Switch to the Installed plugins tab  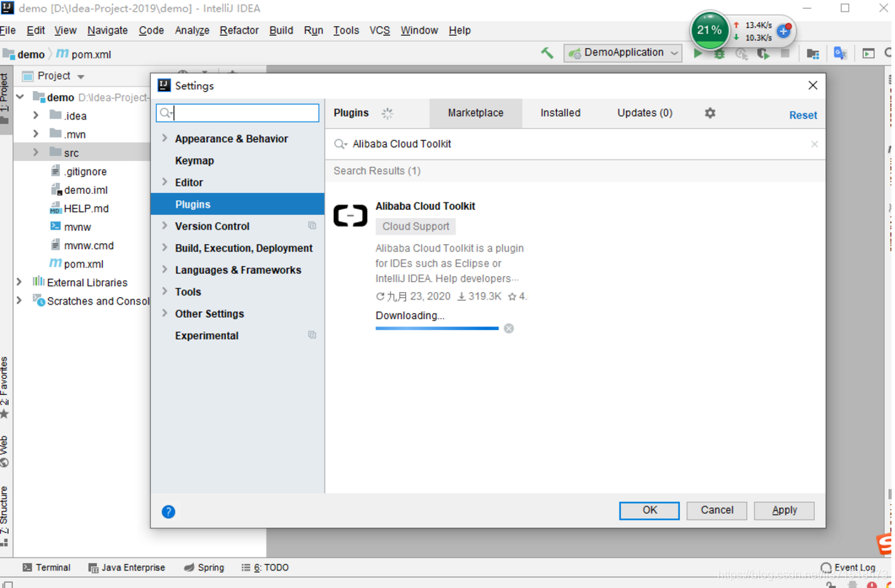(x=560, y=113)
